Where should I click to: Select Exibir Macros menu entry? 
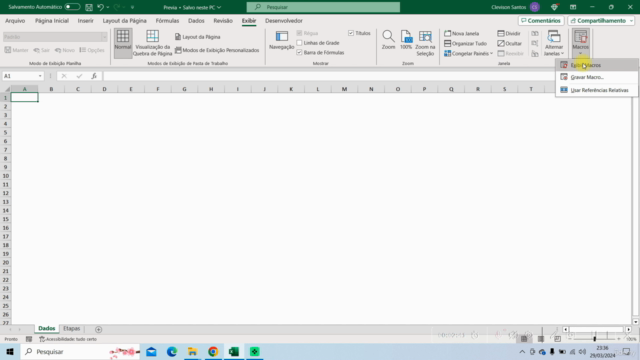click(x=597, y=65)
